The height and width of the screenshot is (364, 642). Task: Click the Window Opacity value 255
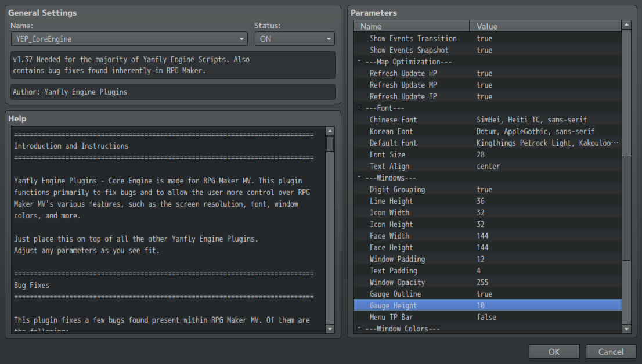482,283
